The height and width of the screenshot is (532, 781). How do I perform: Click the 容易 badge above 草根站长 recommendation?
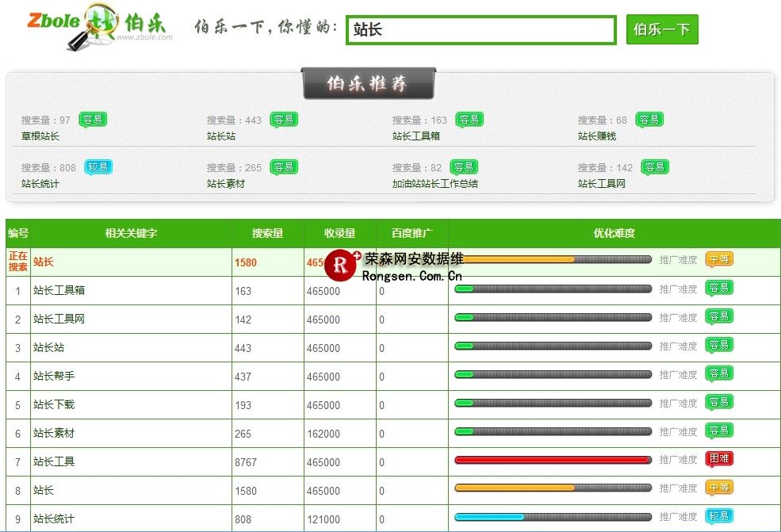[x=93, y=119]
